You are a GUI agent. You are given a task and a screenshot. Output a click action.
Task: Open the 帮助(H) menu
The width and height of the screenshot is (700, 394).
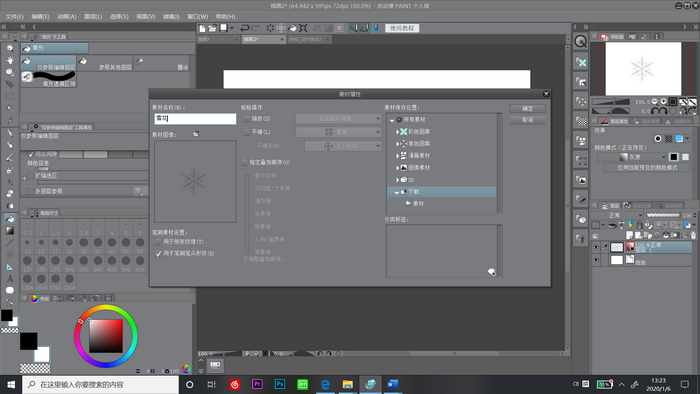(x=225, y=17)
